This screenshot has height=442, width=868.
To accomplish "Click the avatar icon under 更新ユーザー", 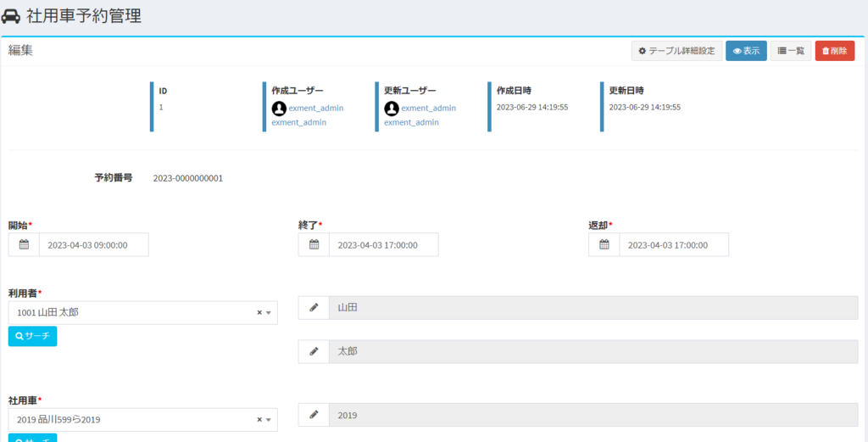I will click(392, 109).
